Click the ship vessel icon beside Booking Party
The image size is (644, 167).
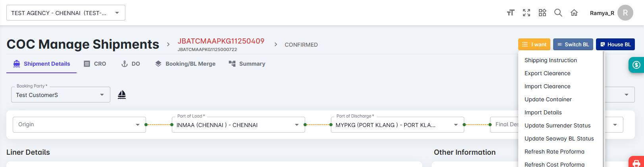(122, 95)
